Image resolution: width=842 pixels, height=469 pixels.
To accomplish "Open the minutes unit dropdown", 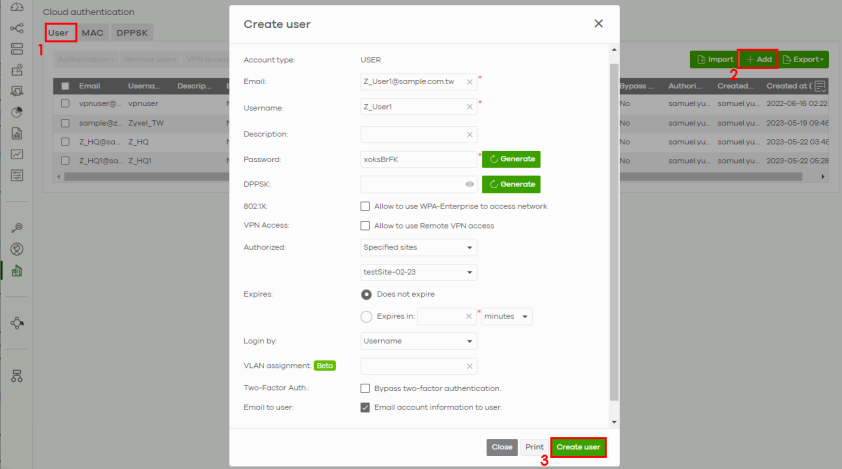I will pyautogui.click(x=507, y=316).
